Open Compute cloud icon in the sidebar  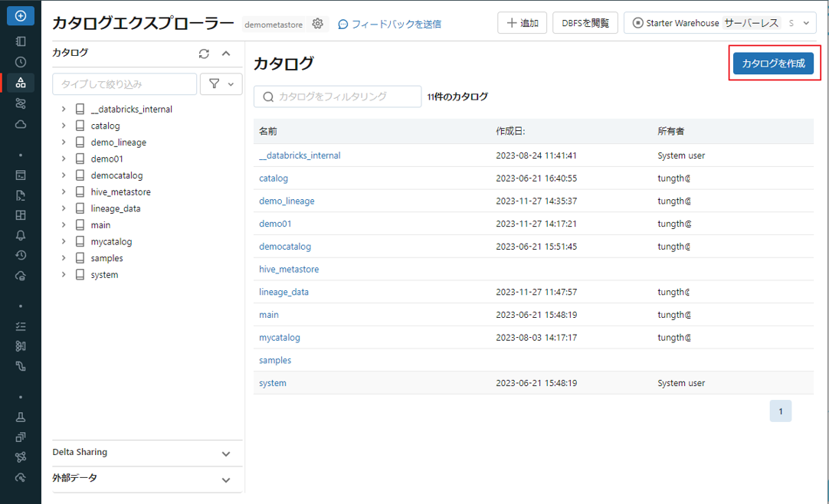click(21, 124)
